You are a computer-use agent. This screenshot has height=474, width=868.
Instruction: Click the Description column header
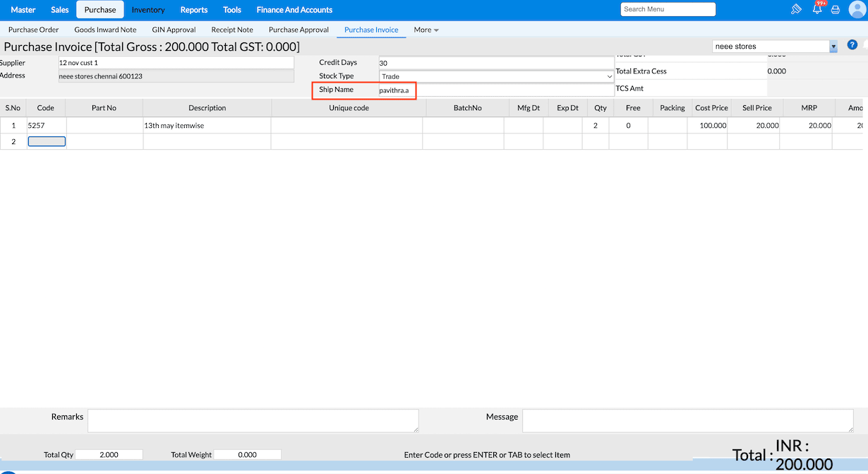(207, 108)
